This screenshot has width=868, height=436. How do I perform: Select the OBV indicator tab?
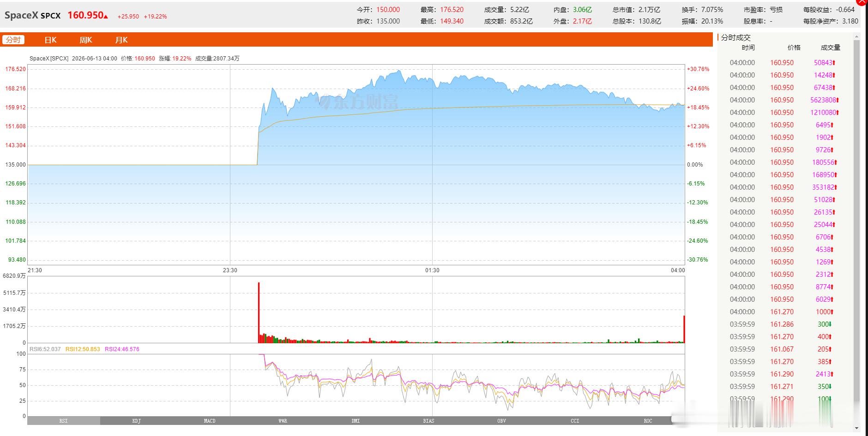pyautogui.click(x=501, y=421)
